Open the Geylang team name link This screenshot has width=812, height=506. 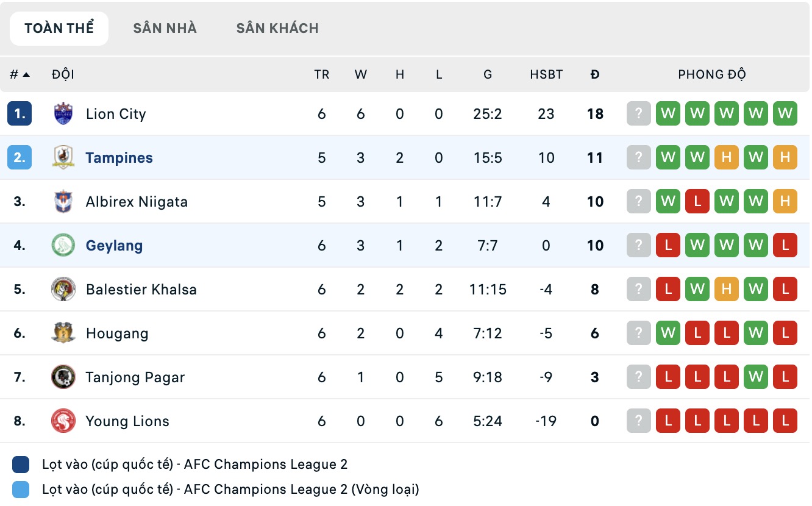pyautogui.click(x=115, y=246)
